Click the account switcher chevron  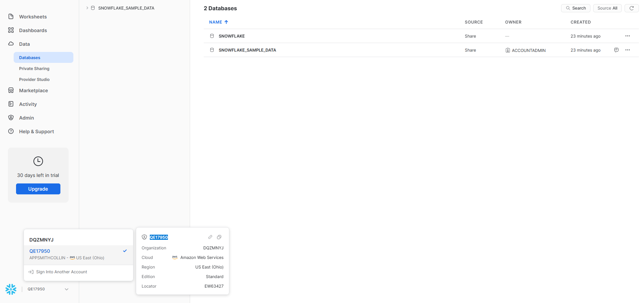(x=67, y=289)
